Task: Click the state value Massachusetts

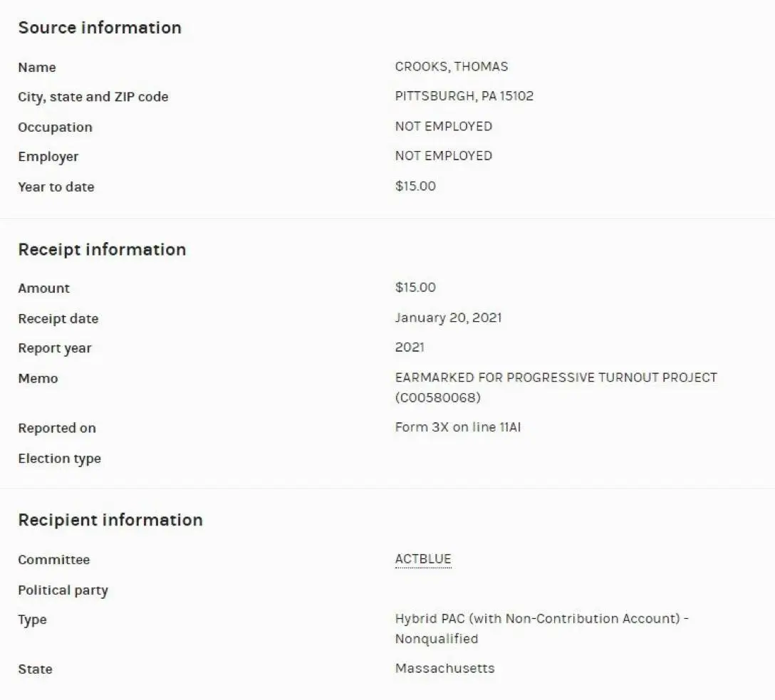Action: click(x=444, y=669)
